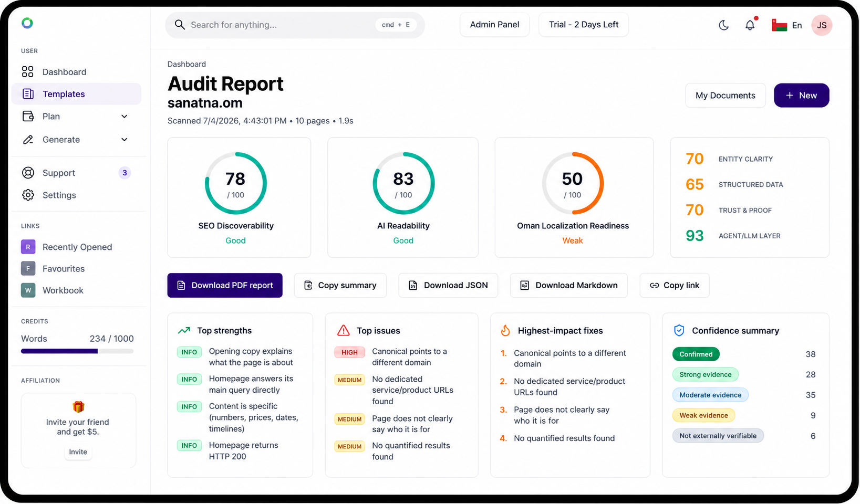Click the green circle app logo
The image size is (860, 504).
(x=27, y=23)
